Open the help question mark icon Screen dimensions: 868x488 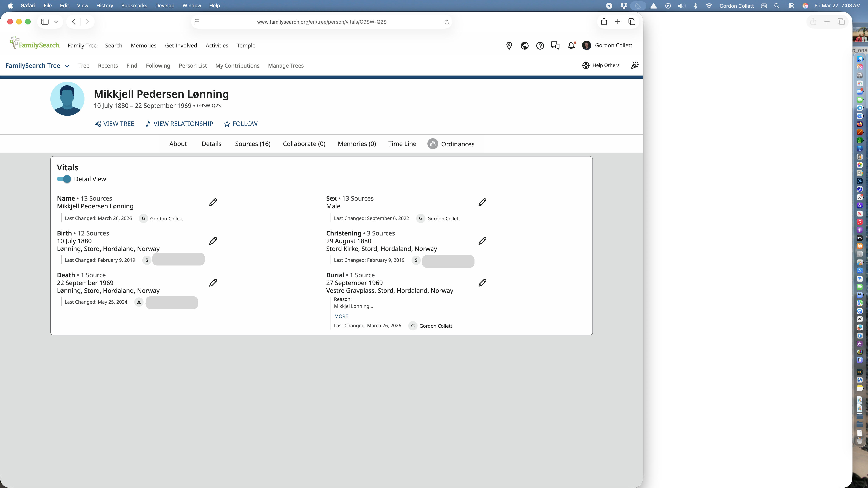540,46
